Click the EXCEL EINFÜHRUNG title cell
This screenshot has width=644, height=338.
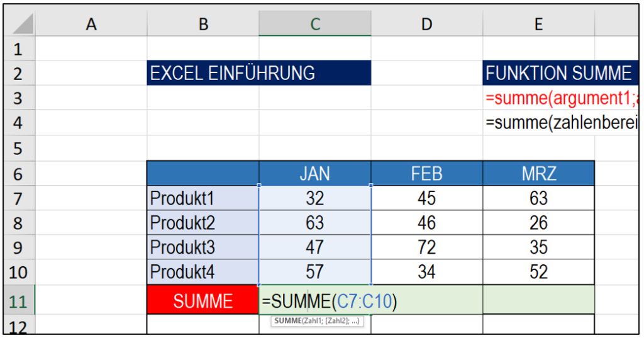coord(258,73)
